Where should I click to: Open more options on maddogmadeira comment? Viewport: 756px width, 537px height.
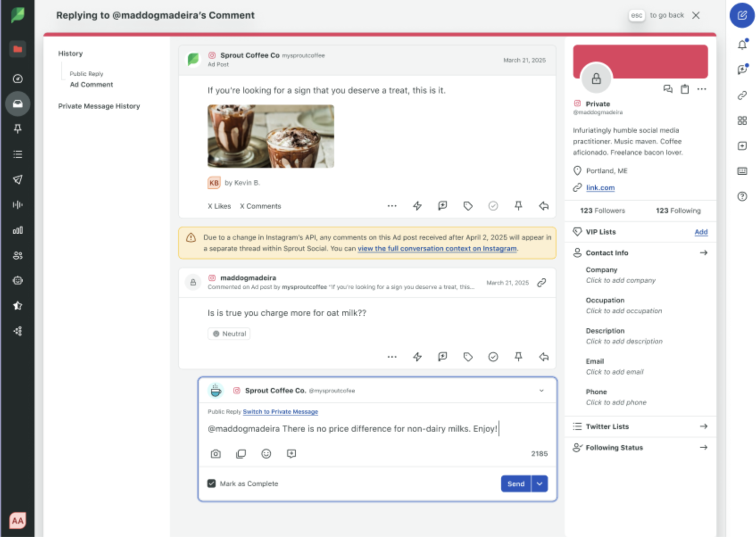point(392,357)
